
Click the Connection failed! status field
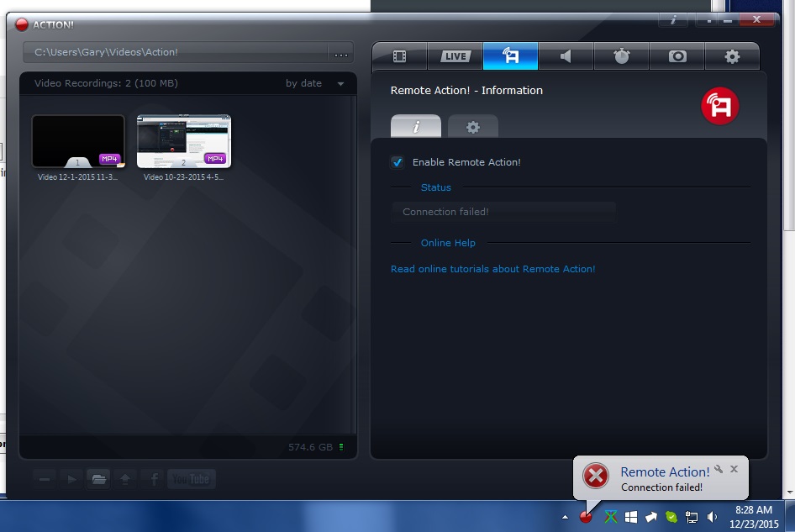click(x=503, y=212)
